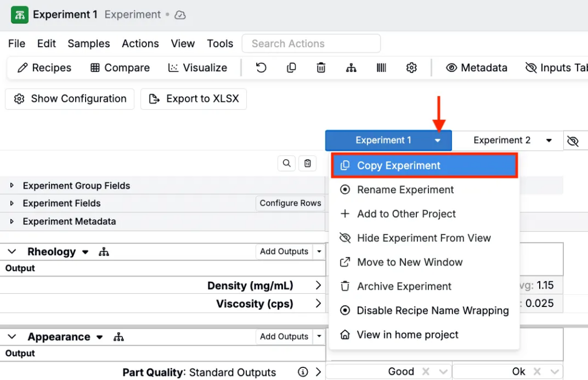Choose Copy Experiment from the menu
Screen dimensions: 588x380
424,166
